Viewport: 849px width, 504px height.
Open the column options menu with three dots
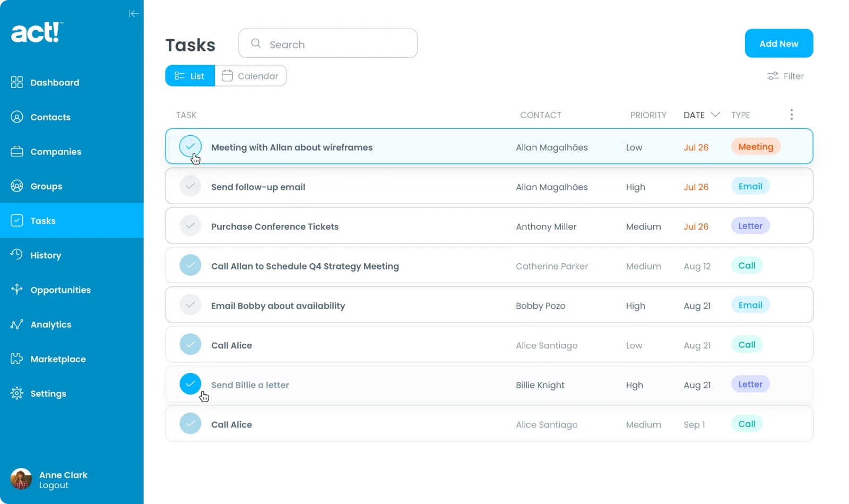click(791, 114)
